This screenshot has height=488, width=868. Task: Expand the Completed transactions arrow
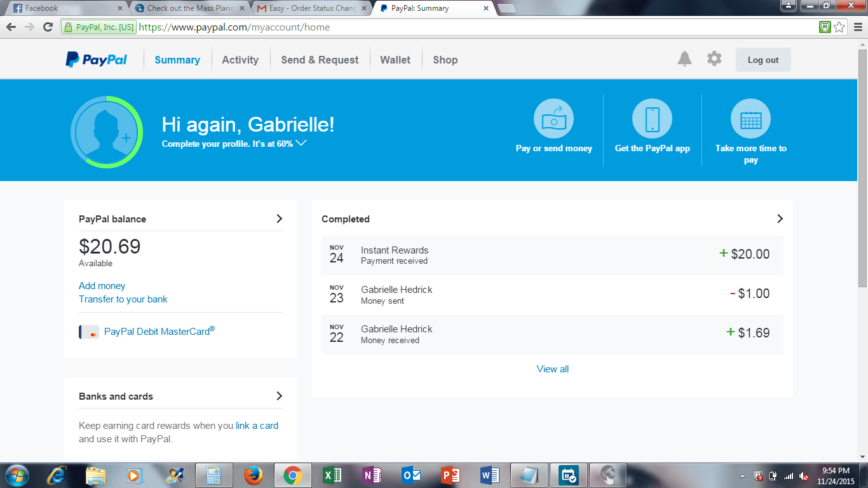[x=780, y=219]
